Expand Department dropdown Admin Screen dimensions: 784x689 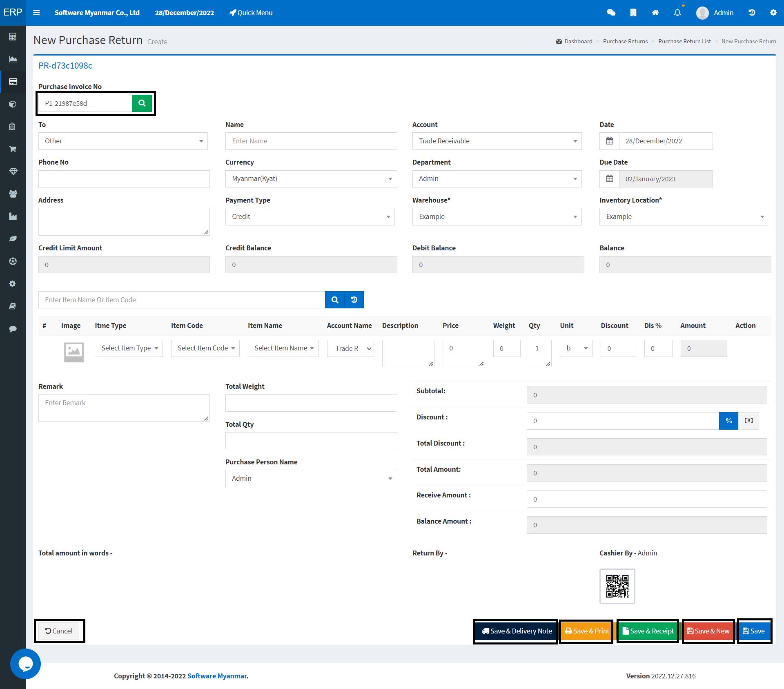point(497,178)
